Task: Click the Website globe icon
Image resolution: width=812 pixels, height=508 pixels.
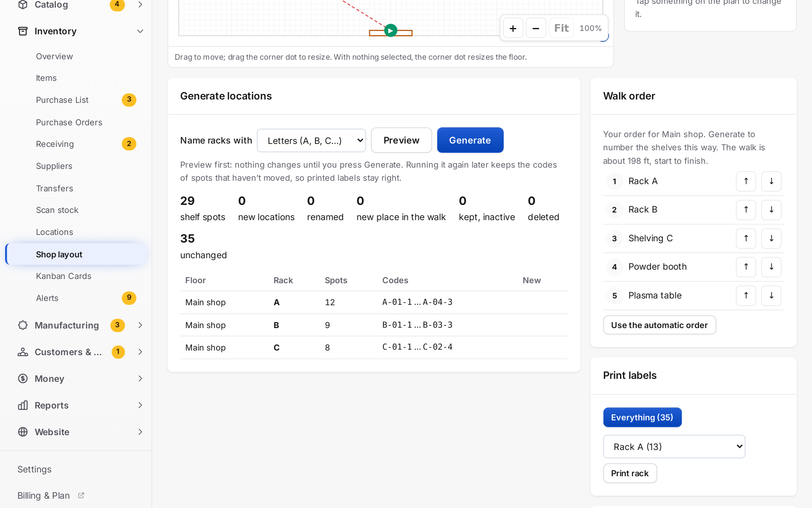Action: (23, 432)
